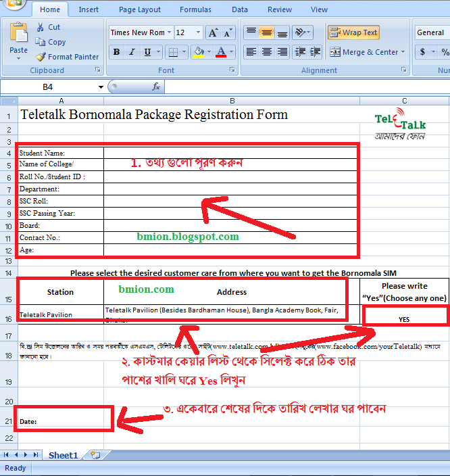Image resolution: width=450 pixels, height=476 pixels.
Task: Open the underline style dropdown arrow
Action: [158, 52]
